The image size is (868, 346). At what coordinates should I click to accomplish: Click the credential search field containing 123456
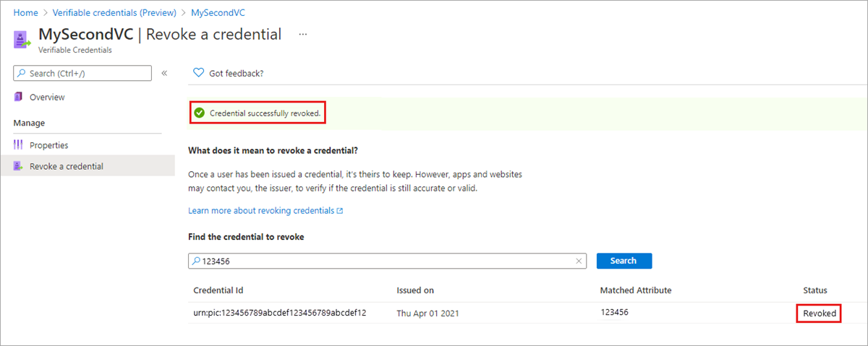tap(387, 261)
